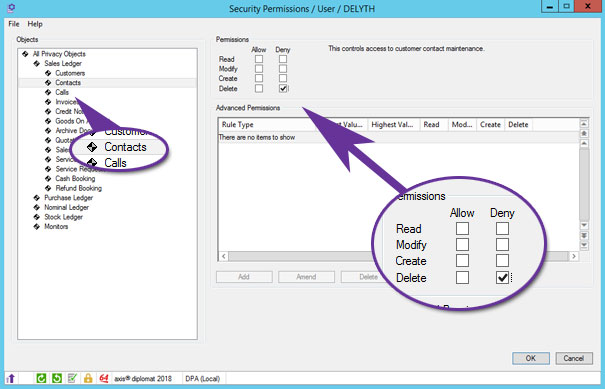The image size is (605, 389).
Task: Click the diamond icon beside Credit Notes entry
Action: (x=48, y=111)
